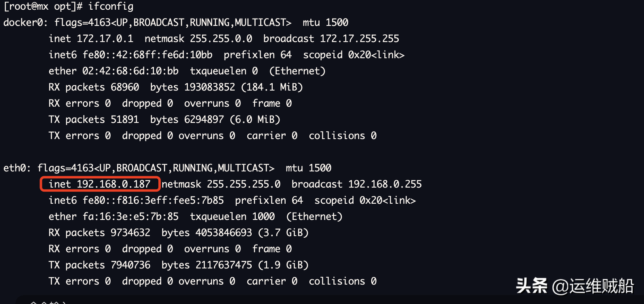Click broadcast address 172.17.255.255
This screenshot has height=304, width=644.
[x=359, y=39]
